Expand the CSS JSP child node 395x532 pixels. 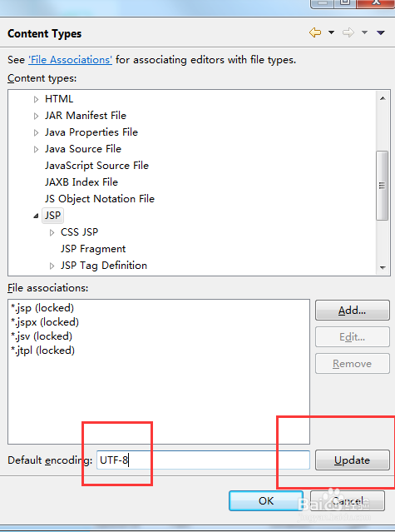pos(52,232)
